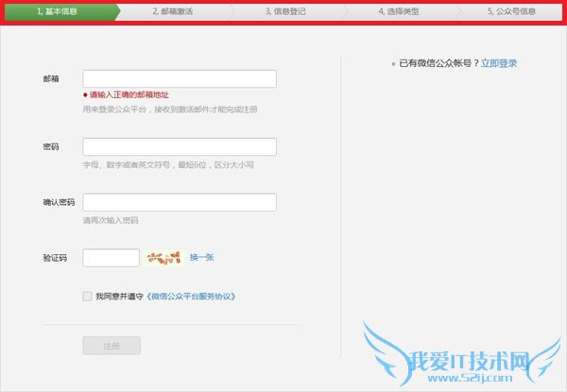Image resolution: width=567 pixels, height=392 pixels.
Task: Click the 邮箱 field label
Action: [51, 78]
